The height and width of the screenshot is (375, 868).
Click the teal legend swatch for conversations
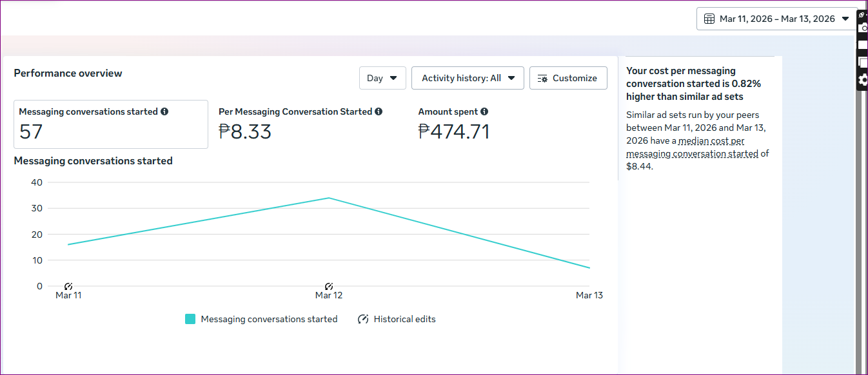click(190, 319)
